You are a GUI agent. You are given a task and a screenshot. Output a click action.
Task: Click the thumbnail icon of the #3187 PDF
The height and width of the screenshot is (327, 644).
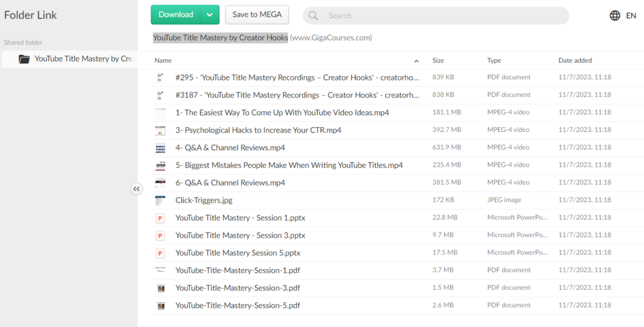(x=160, y=96)
